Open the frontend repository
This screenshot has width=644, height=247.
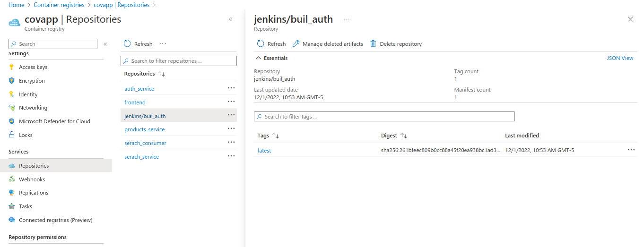click(135, 102)
